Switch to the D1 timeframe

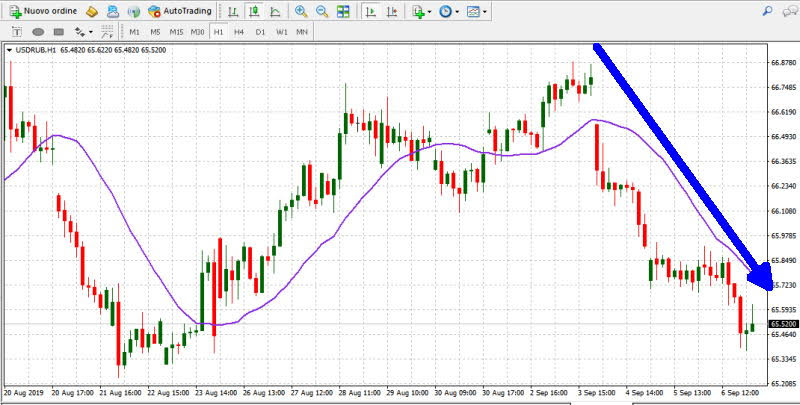(260, 32)
